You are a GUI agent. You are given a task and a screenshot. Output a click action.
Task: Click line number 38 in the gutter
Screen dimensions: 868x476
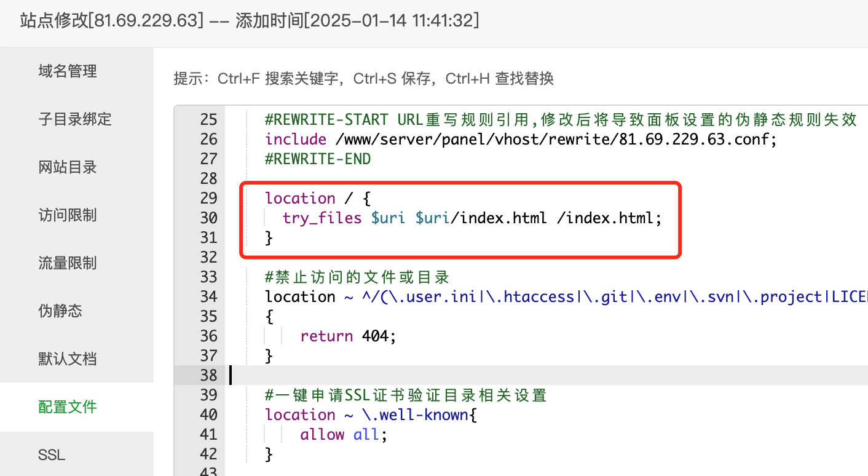[208, 375]
